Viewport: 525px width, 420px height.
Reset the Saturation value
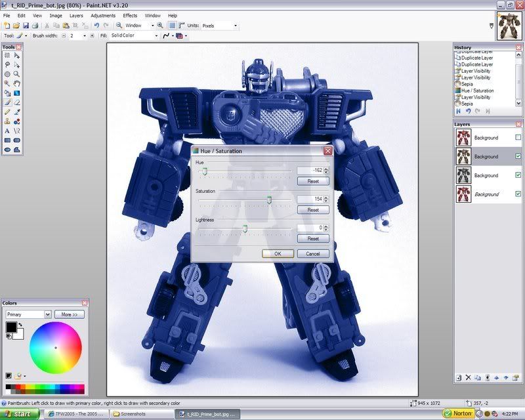313,210
